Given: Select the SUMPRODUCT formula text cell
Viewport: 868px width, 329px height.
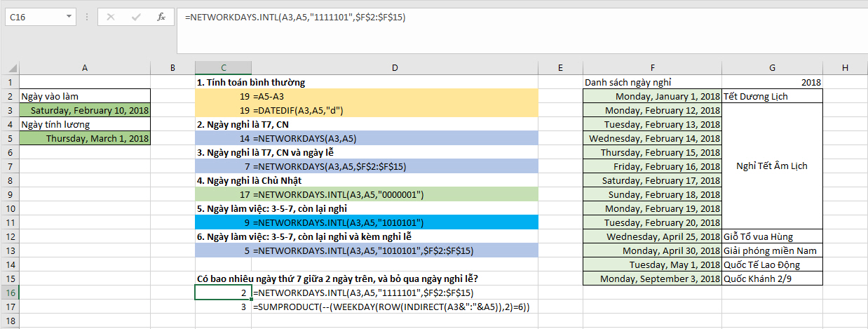Looking at the screenshot, I should [x=394, y=307].
